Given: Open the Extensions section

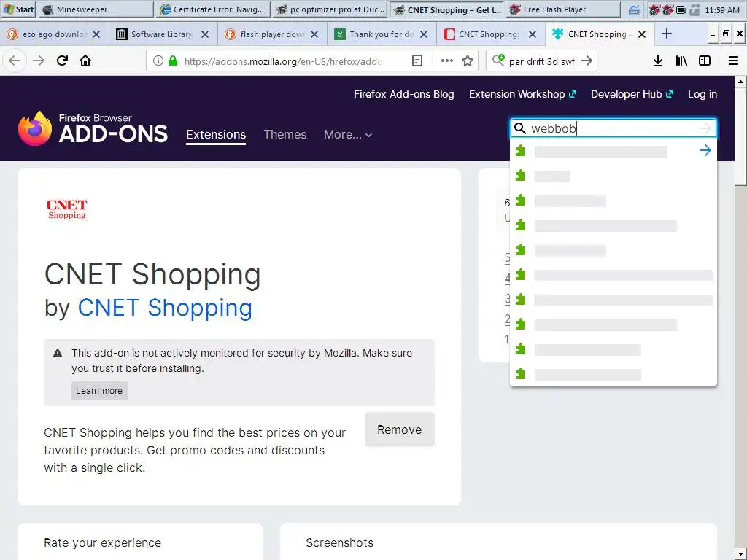Looking at the screenshot, I should 216,135.
